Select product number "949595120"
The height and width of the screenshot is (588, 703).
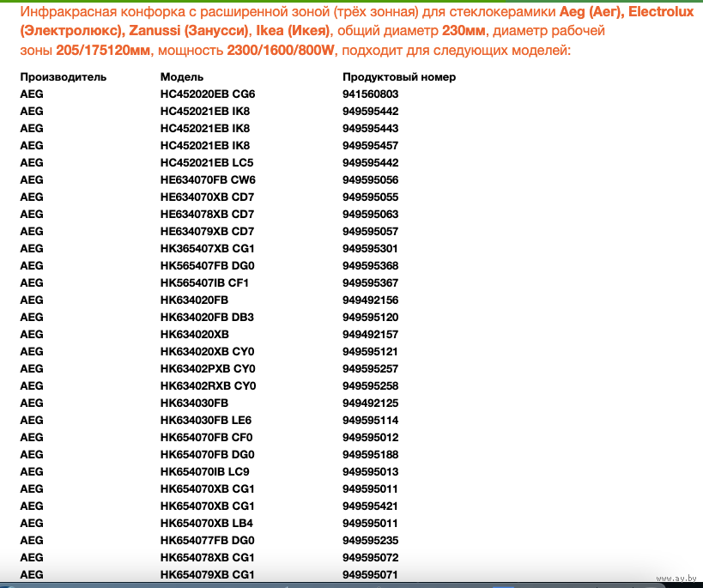pos(370,317)
